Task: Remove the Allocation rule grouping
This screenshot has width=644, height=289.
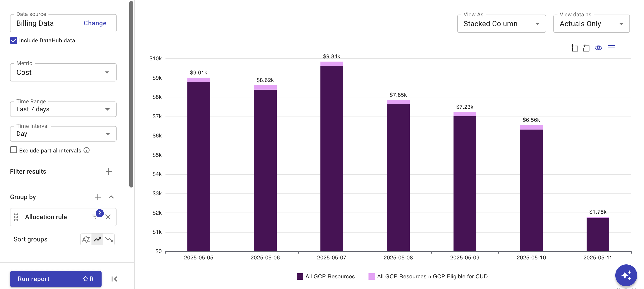Action: click(108, 217)
